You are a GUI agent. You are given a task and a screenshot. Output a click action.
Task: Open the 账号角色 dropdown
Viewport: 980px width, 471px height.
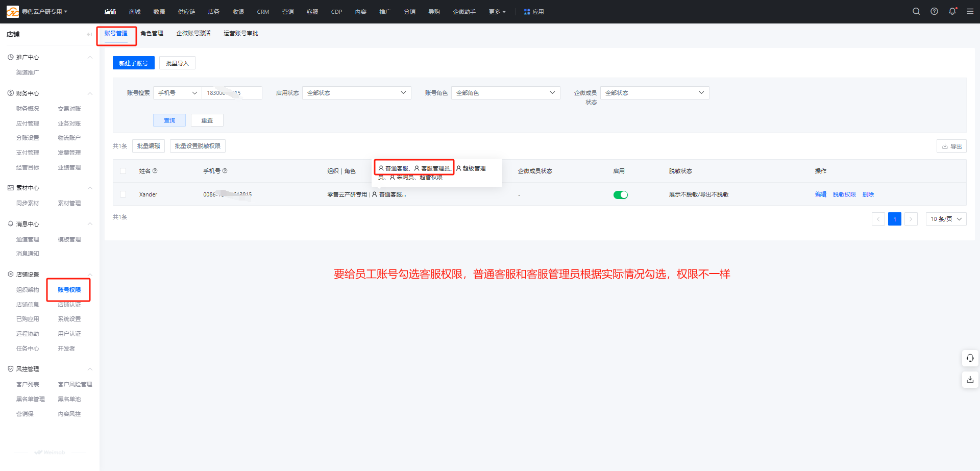tap(505, 93)
